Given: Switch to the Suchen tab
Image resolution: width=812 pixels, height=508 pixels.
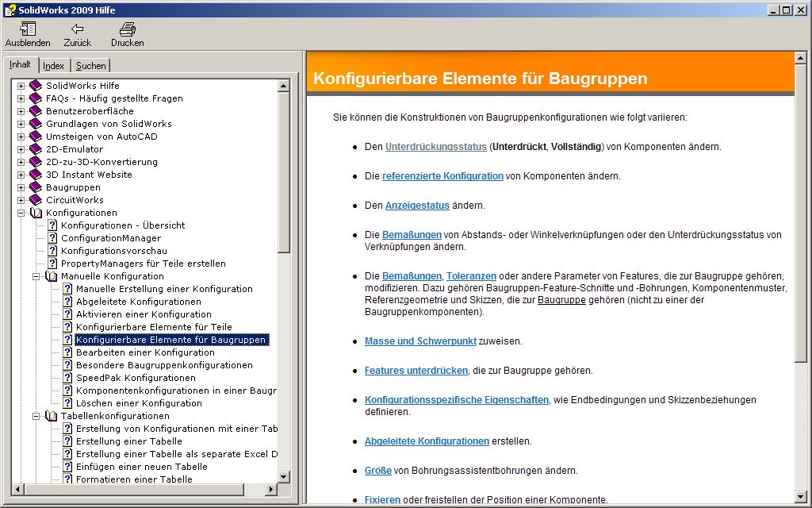Looking at the screenshot, I should click(x=90, y=66).
